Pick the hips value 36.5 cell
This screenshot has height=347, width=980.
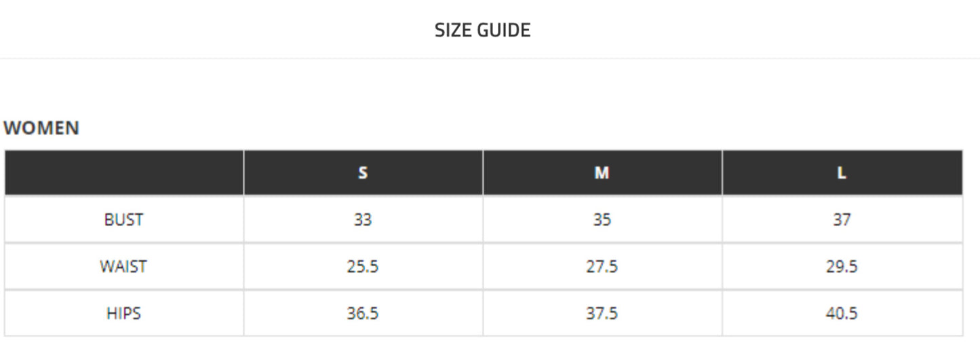(x=363, y=313)
